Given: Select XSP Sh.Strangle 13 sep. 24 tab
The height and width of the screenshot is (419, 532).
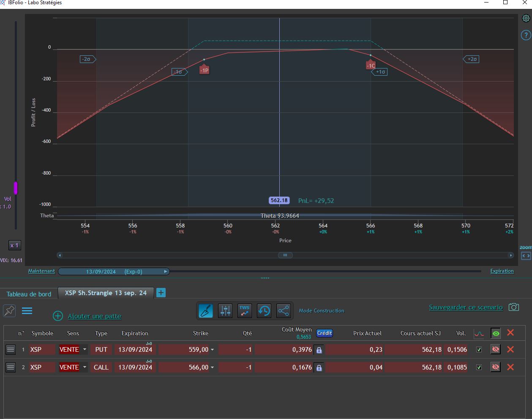Looking at the screenshot, I should 106,293.
